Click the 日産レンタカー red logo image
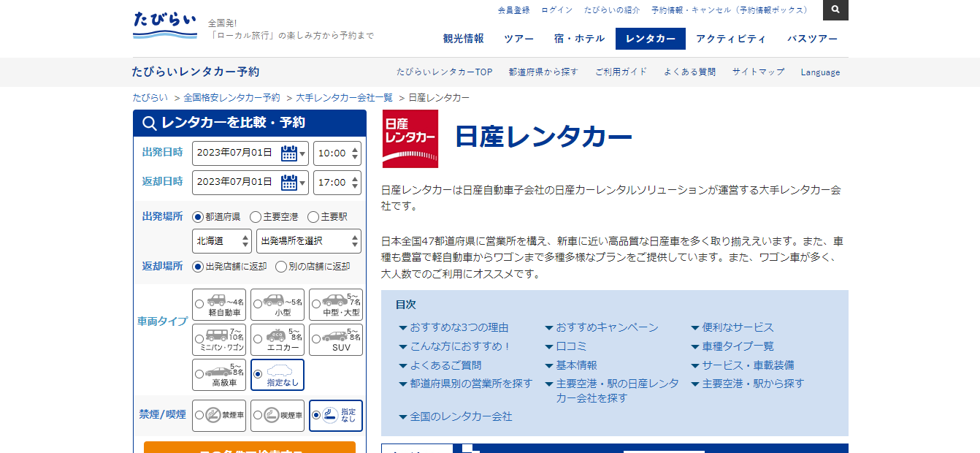This screenshot has width=980, height=453. tap(410, 138)
